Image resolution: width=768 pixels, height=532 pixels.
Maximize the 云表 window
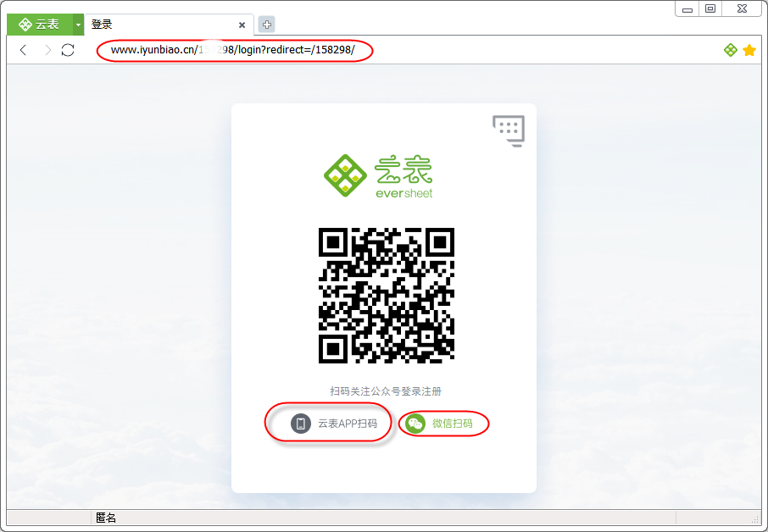point(710,8)
